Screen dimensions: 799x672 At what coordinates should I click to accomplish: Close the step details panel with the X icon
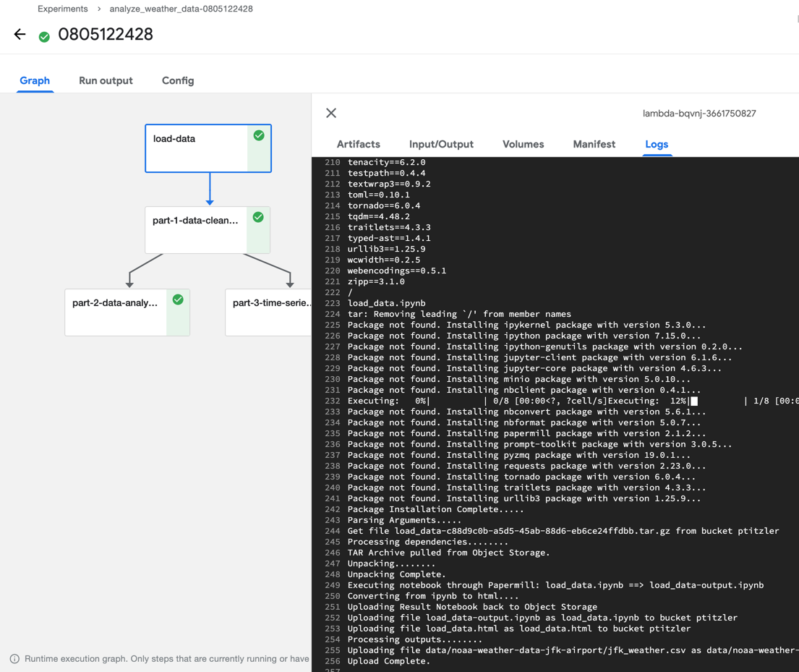[330, 113]
